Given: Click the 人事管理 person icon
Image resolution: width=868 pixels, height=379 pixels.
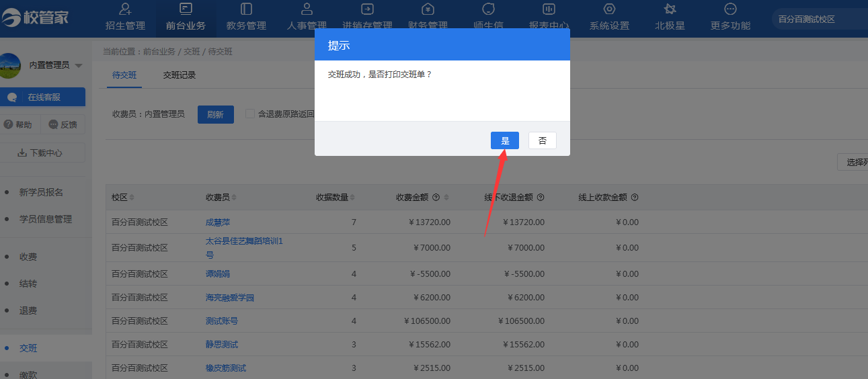Looking at the screenshot, I should point(307,9).
